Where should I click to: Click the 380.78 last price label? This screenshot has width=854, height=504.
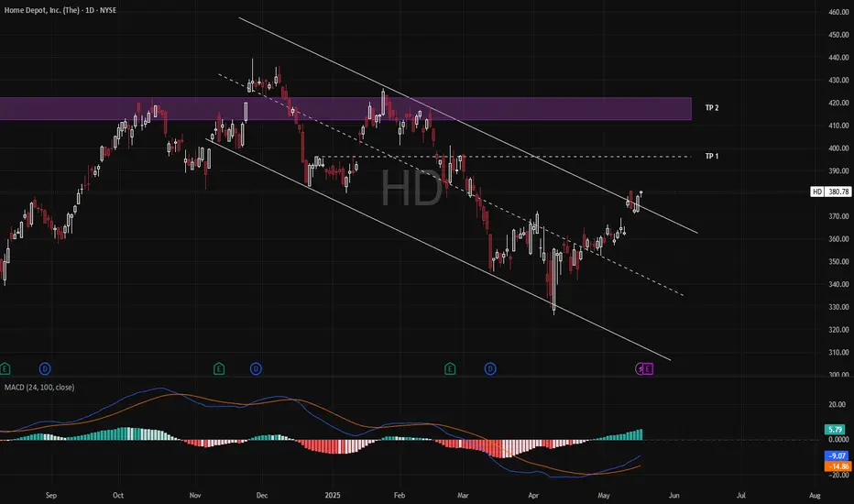(x=838, y=192)
